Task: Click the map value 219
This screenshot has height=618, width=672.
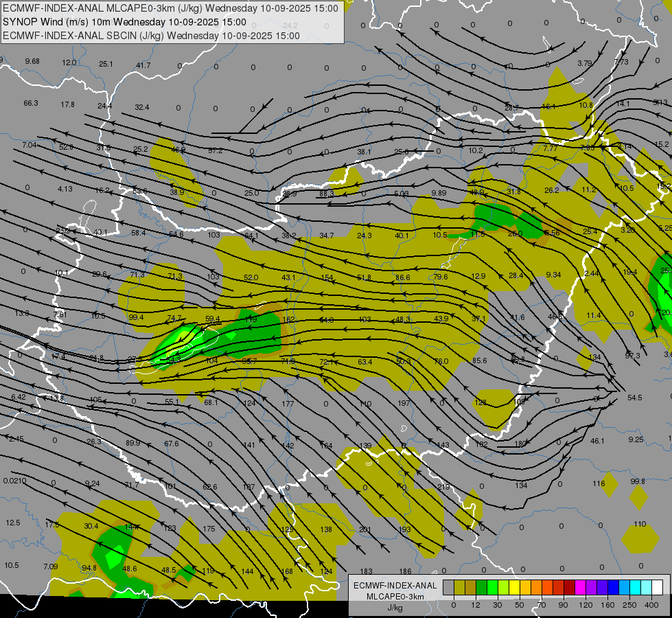Action: (443, 487)
